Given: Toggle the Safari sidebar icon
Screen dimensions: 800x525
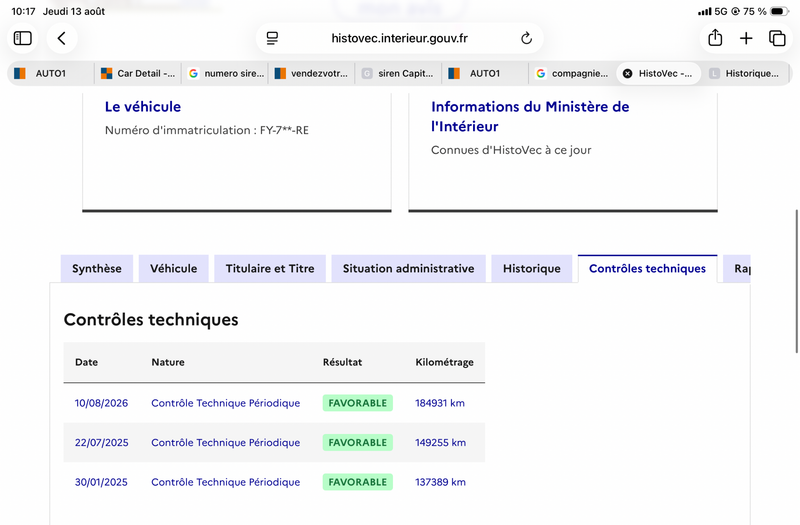Looking at the screenshot, I should pyautogui.click(x=22, y=38).
